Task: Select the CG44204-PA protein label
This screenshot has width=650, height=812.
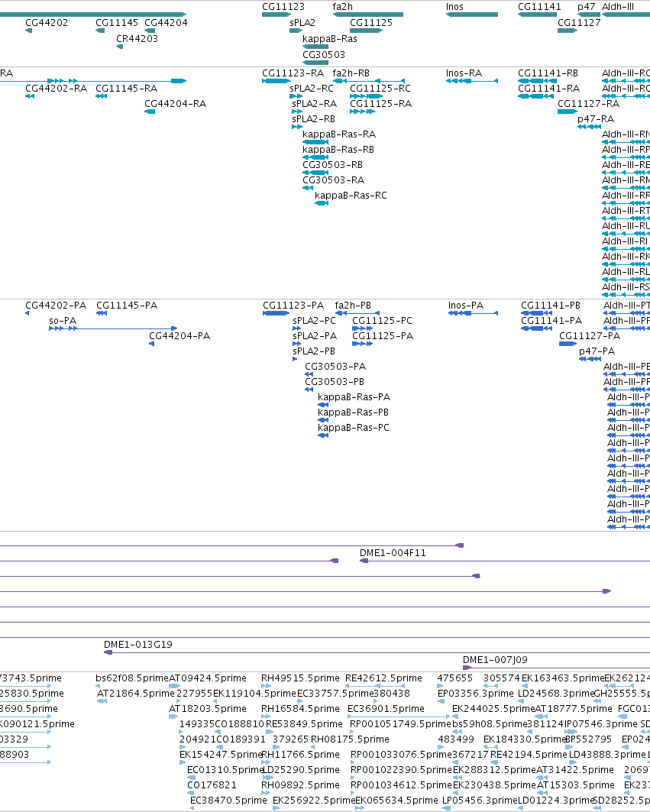Action: point(179,336)
